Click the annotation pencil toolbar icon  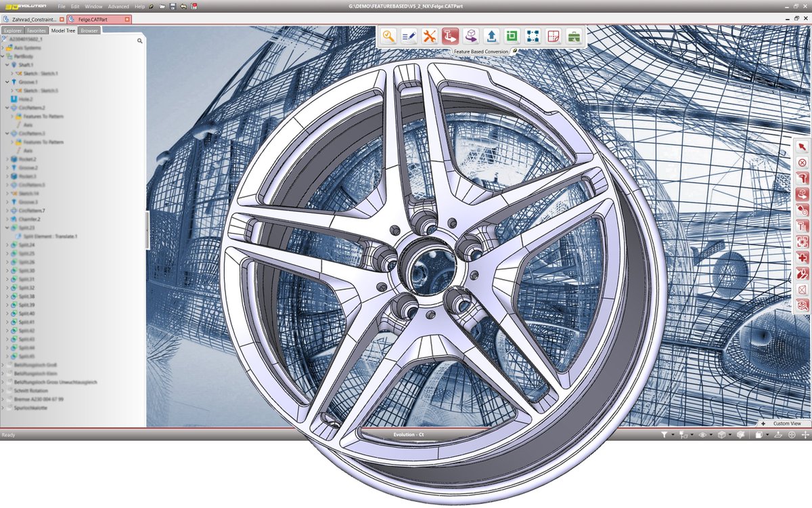409,36
